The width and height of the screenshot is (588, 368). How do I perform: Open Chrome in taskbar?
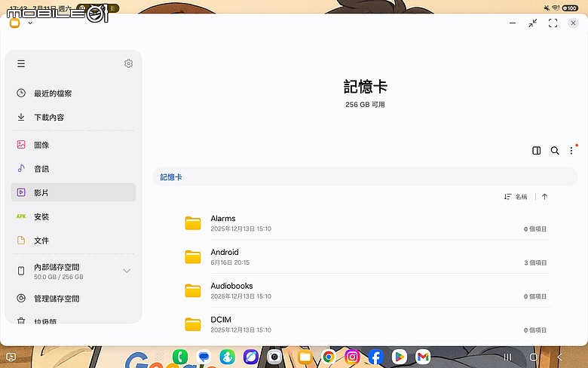[329, 357]
